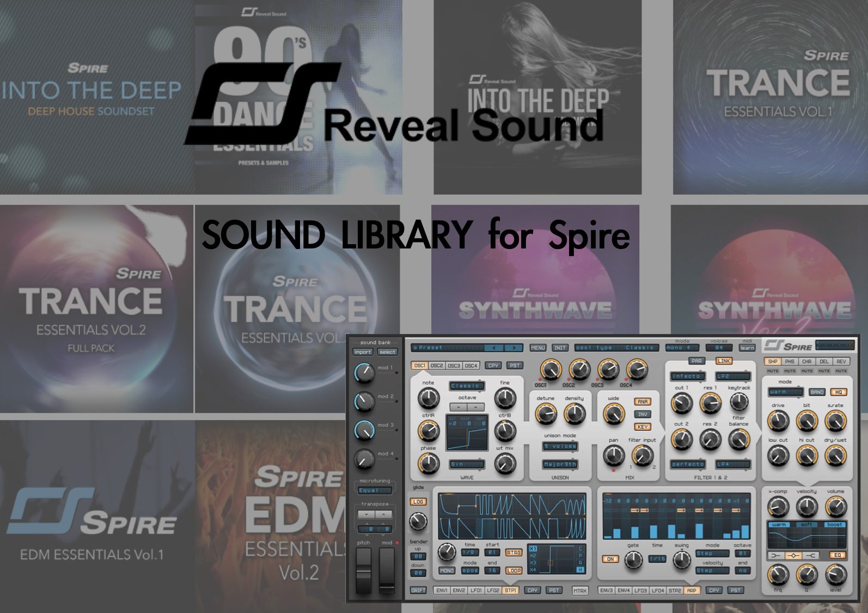Viewport: 868px width, 613px height.
Task: Open ENV1 modulation tab
Action: [442, 590]
